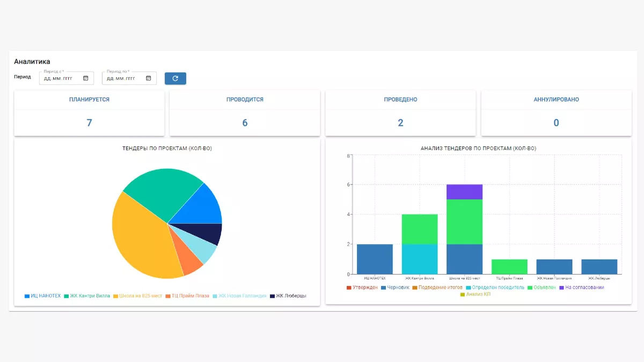Click x-axis label 'ЖК Новая Голландия' under bars

tap(554, 278)
